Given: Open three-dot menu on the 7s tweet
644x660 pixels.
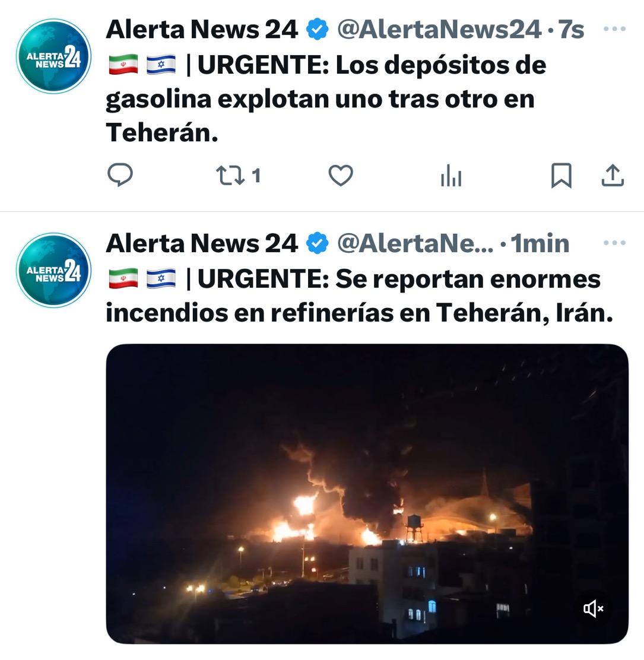Looking at the screenshot, I should coord(614,29).
